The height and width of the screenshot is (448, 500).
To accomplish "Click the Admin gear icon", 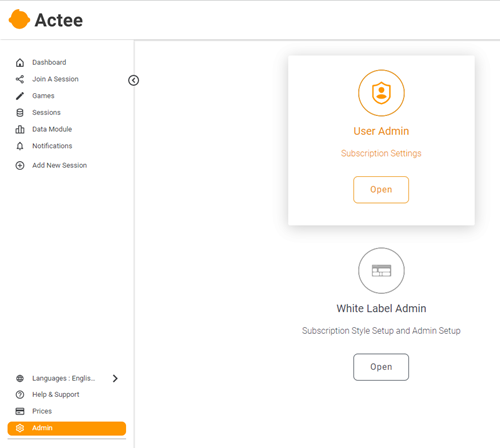I will coord(20,428).
